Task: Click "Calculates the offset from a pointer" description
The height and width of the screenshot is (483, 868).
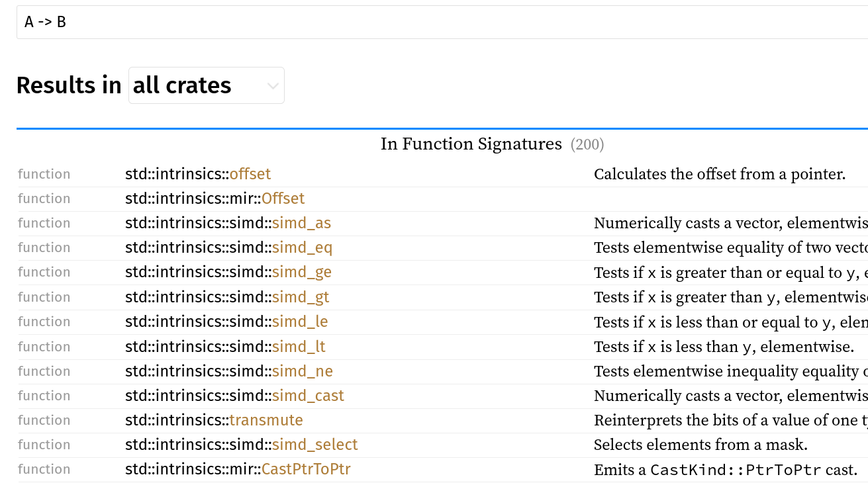Action: pos(720,174)
